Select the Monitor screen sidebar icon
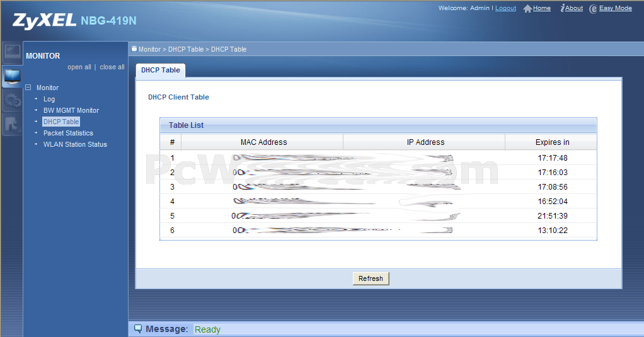Viewport: 644px width, 337px height. [12, 76]
